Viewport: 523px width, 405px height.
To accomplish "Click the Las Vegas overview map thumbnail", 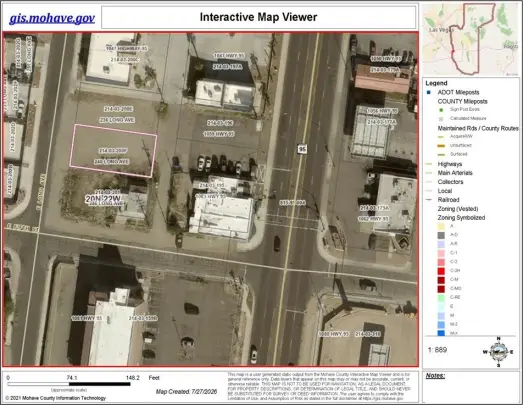I will [471, 39].
